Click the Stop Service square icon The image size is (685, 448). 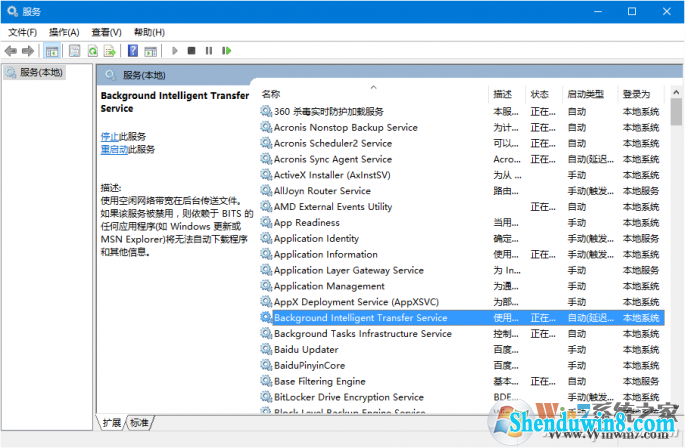tap(191, 51)
